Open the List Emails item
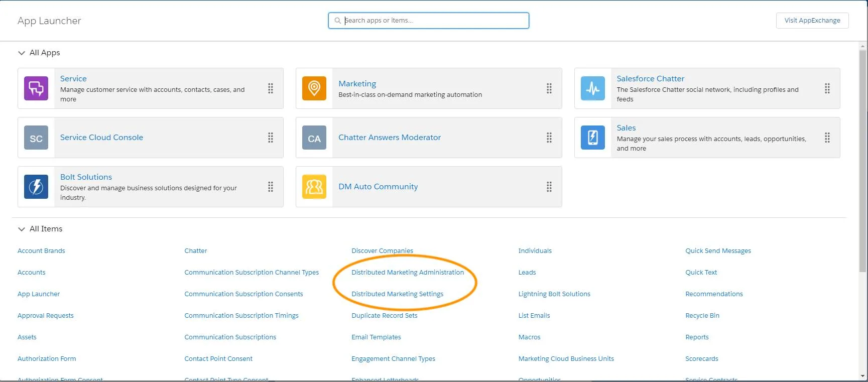The width and height of the screenshot is (868, 382). [x=534, y=315]
